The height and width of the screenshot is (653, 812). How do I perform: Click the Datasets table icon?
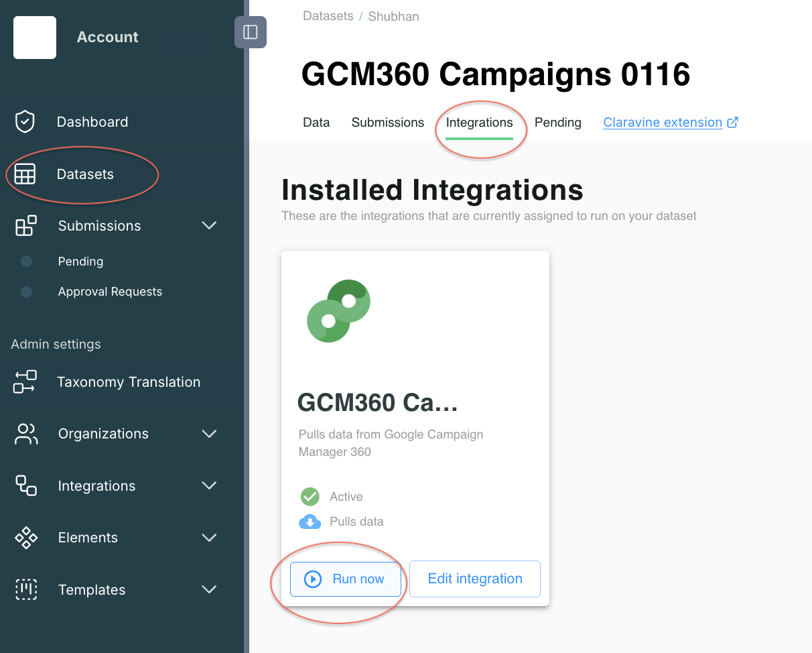25,174
